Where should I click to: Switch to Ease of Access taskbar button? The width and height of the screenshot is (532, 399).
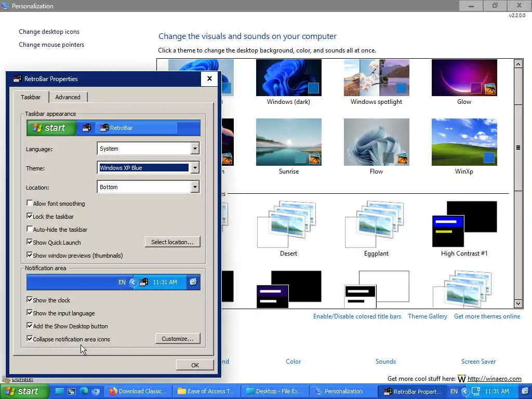coord(207,392)
